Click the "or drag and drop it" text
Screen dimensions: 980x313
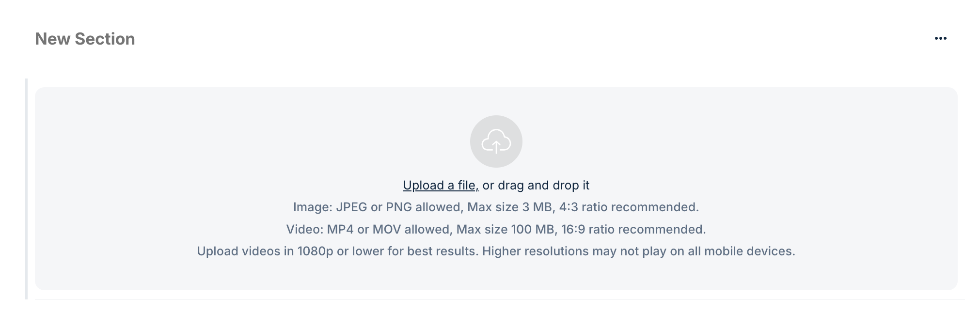(x=536, y=185)
